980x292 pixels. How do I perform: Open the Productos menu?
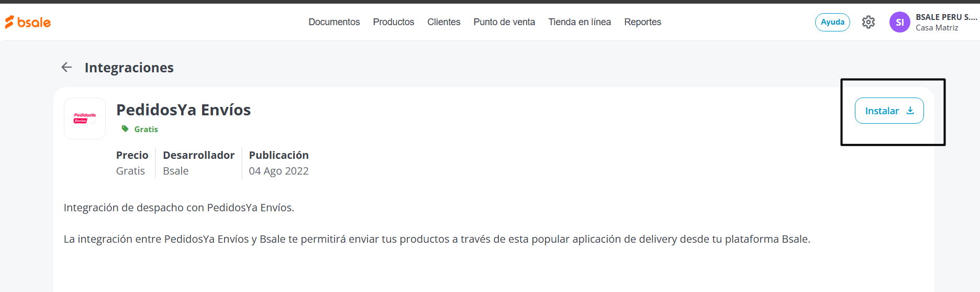tap(394, 22)
